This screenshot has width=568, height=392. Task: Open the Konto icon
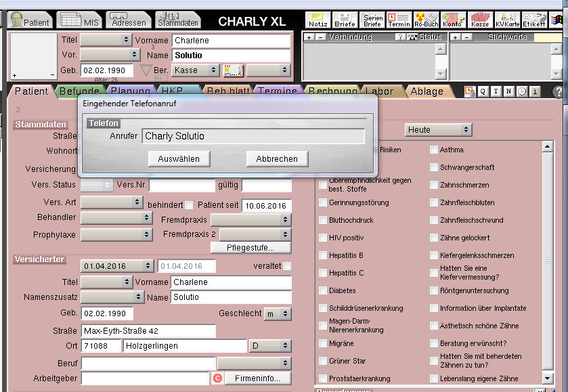[453, 20]
